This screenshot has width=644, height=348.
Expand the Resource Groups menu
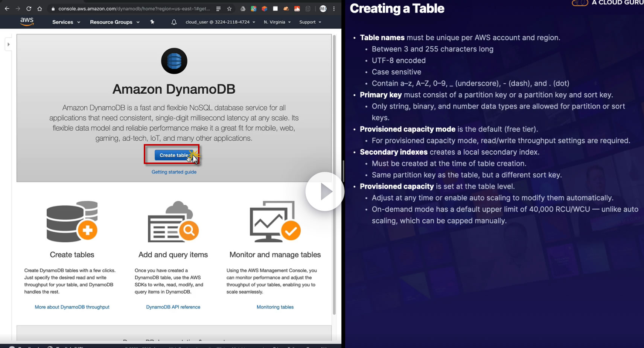pyautogui.click(x=115, y=22)
